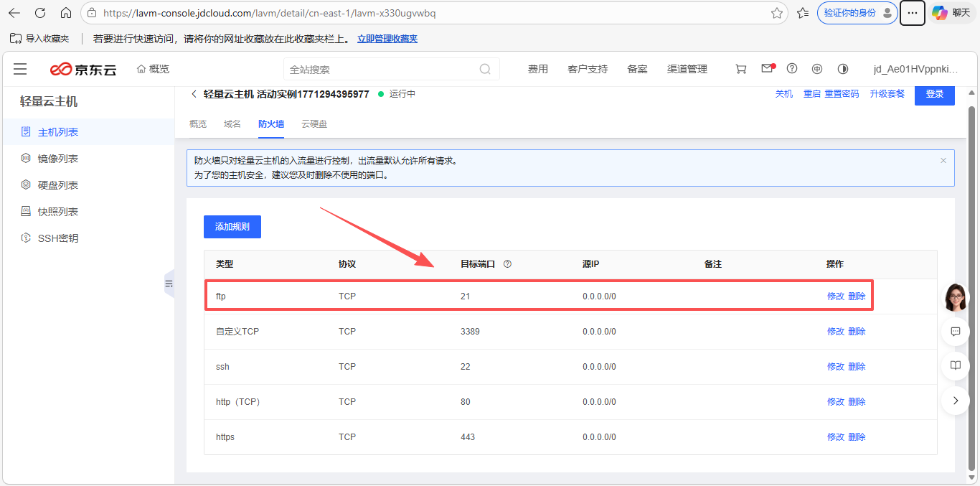Click the search magnifier icon

coord(485,70)
